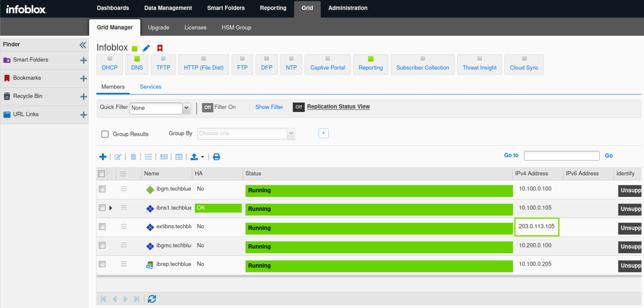Click the blue plus Add member icon

103,157
